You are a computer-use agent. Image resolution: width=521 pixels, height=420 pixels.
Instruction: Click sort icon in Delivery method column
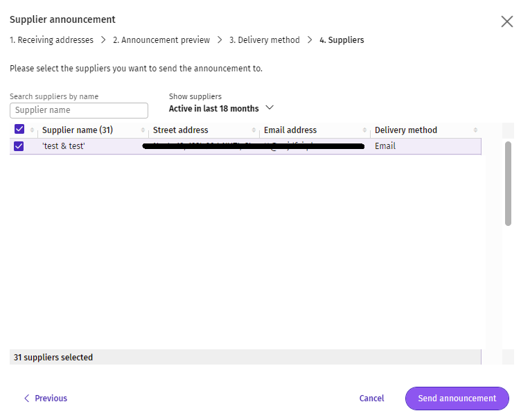coord(475,130)
